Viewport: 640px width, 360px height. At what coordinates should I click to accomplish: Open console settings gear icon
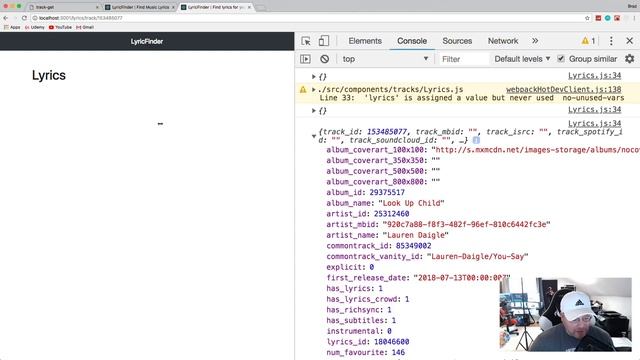pos(630,59)
